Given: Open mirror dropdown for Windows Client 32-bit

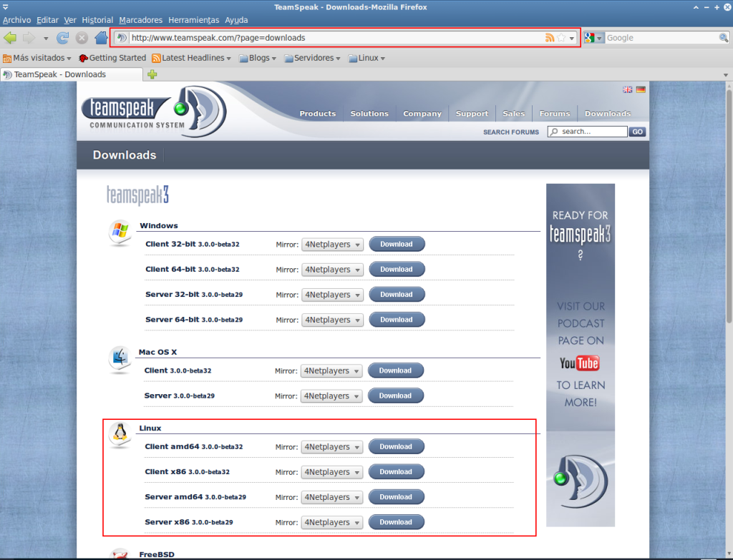Looking at the screenshot, I should pos(332,245).
